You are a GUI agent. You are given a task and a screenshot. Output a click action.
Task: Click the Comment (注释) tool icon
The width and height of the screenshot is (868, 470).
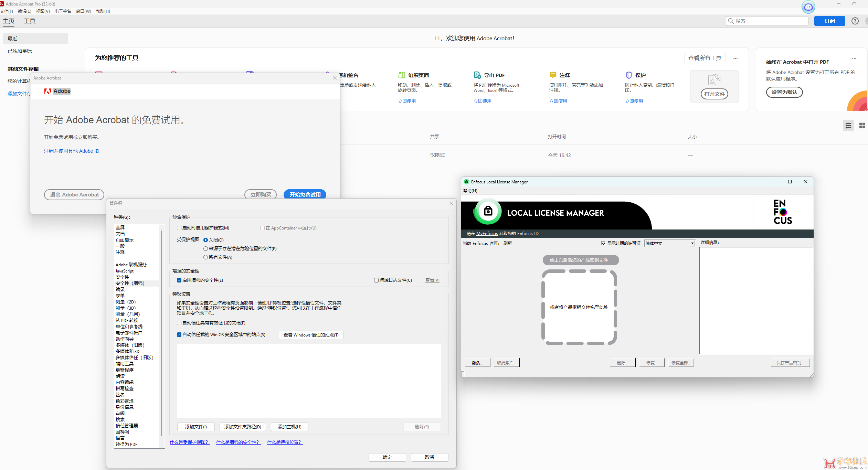click(x=553, y=75)
